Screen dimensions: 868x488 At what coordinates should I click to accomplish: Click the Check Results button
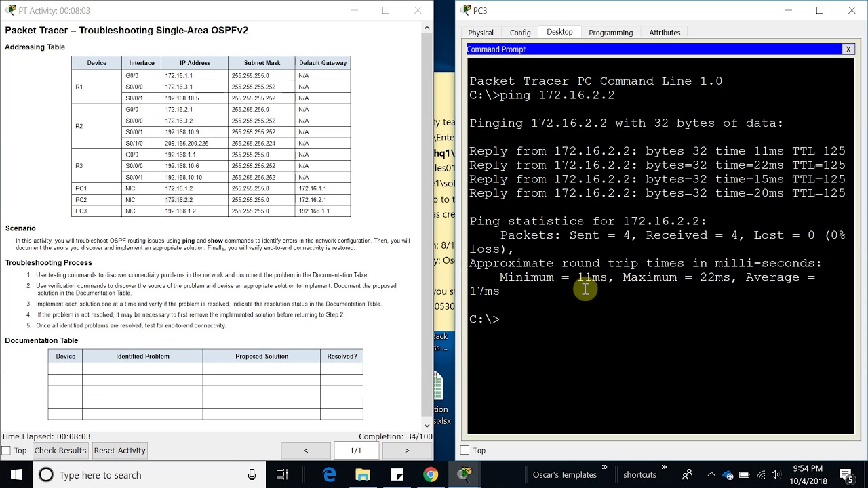coord(60,451)
